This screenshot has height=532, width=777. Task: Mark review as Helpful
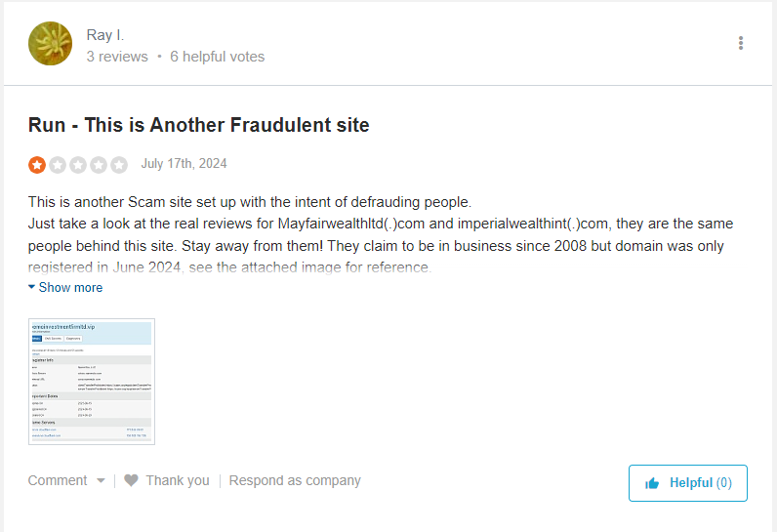pyautogui.click(x=688, y=483)
